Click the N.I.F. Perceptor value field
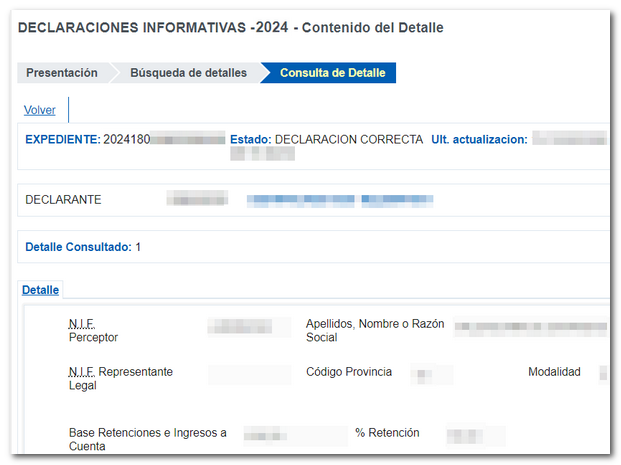The height and width of the screenshot is (465, 621). point(240,326)
